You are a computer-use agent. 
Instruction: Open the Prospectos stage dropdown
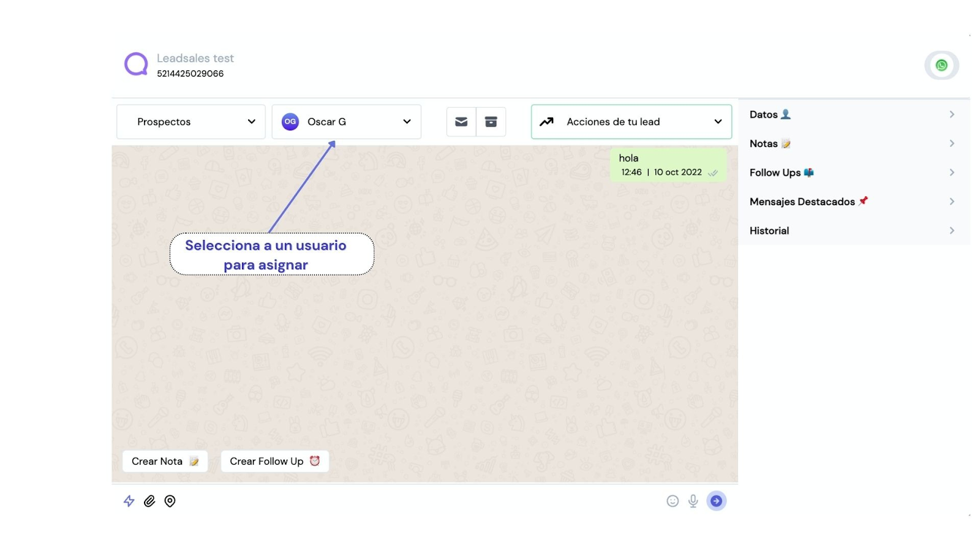(191, 122)
